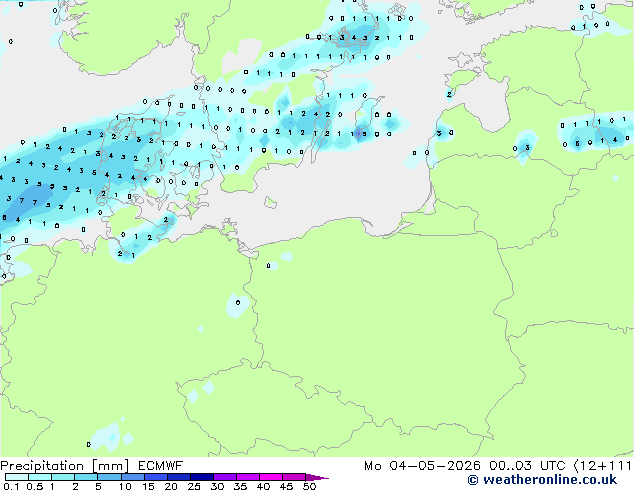This screenshot has height=490, width=634.
Task: Click the '40' legend scale label
Action: (263, 486)
